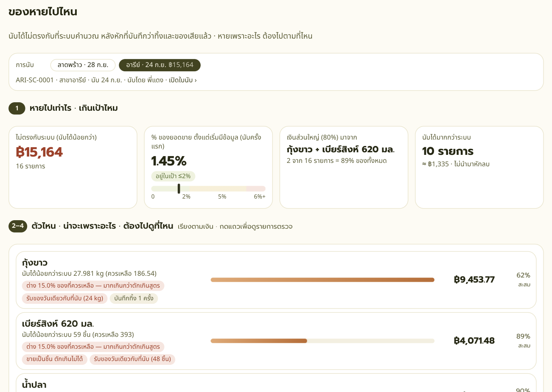Image resolution: width=552 pixels, height=392 pixels.
Task: Click the 'หายไปเท่าไร · เกินเป้าไหม' section heading
Action: (x=73, y=108)
